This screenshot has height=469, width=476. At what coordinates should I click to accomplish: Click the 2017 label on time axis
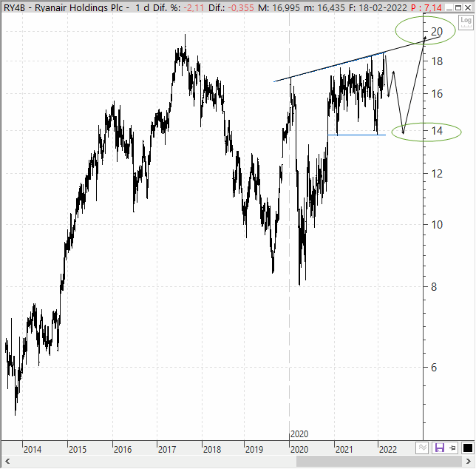(x=167, y=449)
